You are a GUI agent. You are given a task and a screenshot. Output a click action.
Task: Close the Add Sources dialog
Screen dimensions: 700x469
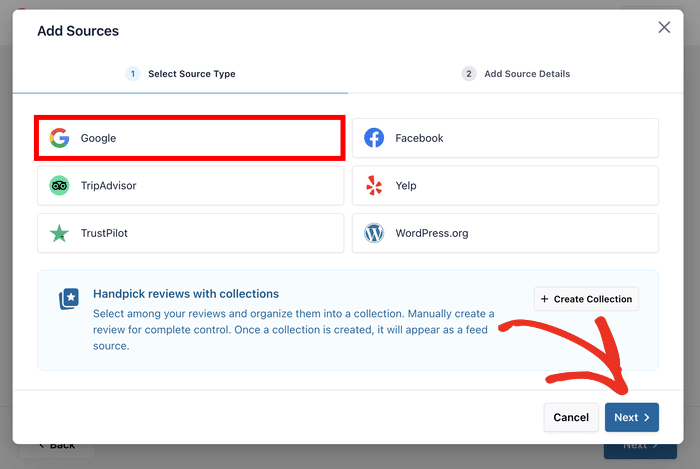click(664, 28)
